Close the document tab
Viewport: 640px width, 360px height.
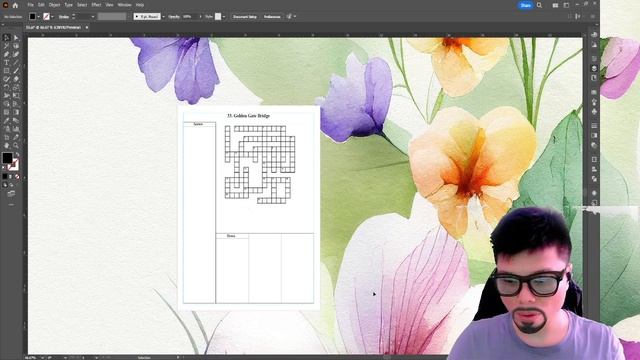click(87, 27)
